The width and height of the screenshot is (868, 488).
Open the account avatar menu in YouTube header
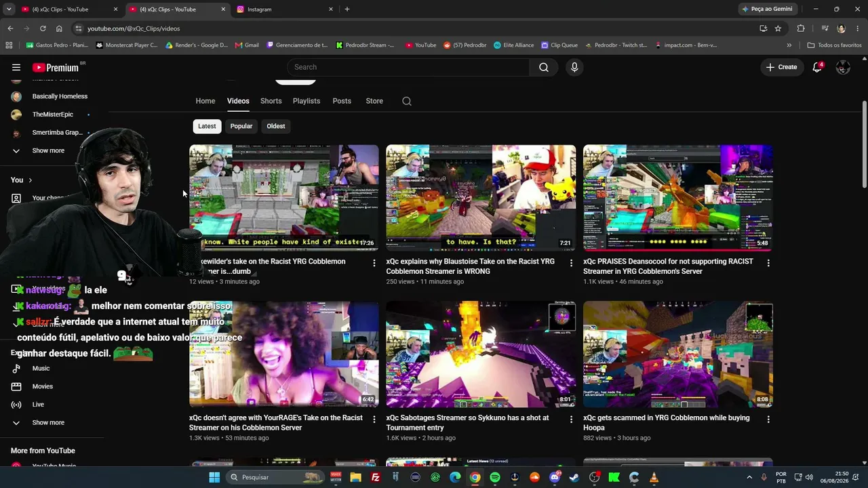point(843,67)
